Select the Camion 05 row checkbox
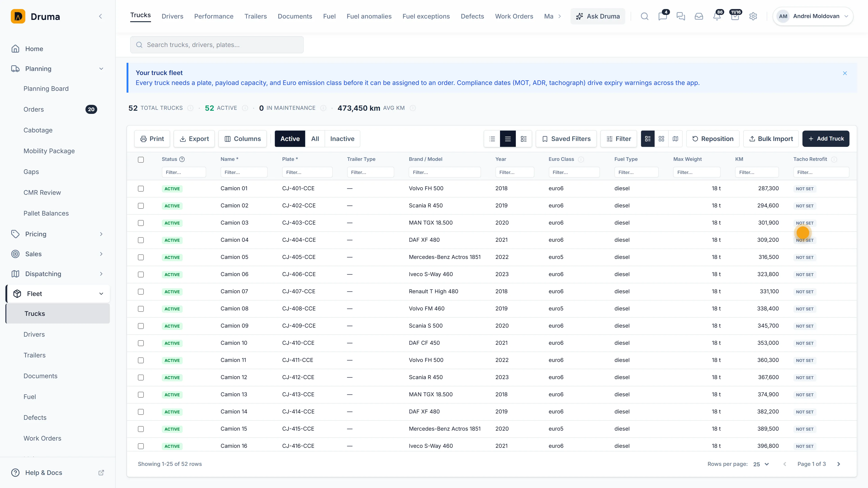 point(141,257)
